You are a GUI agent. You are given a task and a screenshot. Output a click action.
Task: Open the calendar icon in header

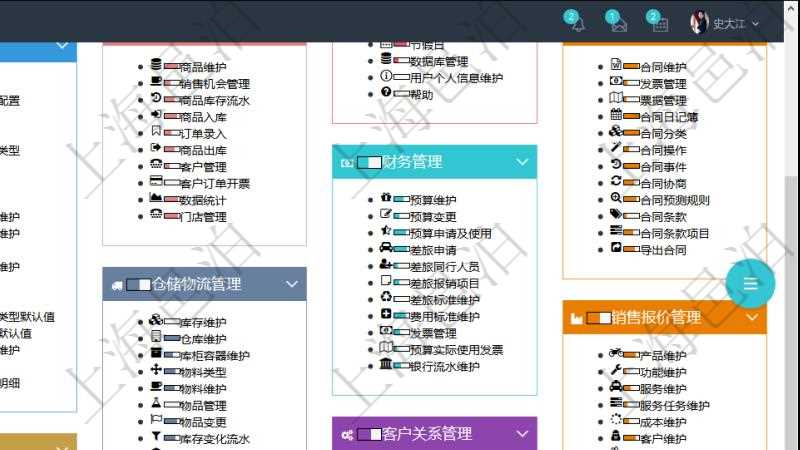point(660,24)
